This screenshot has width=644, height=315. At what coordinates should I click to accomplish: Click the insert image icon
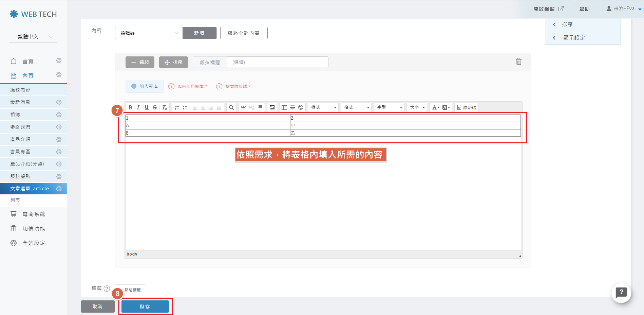[x=272, y=107]
